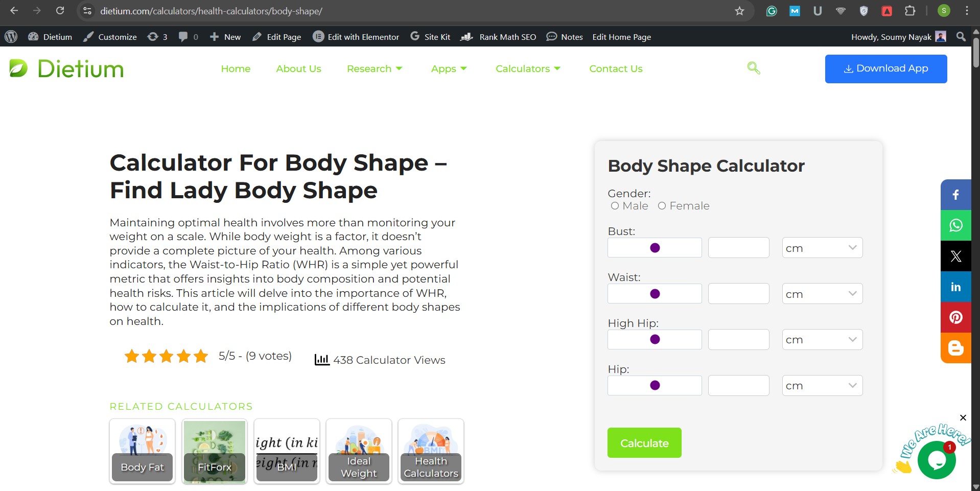
Task: Share on LinkedIn sidebar icon
Action: click(955, 287)
